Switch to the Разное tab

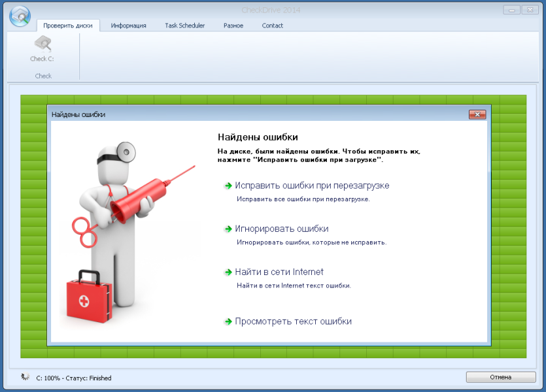(233, 25)
